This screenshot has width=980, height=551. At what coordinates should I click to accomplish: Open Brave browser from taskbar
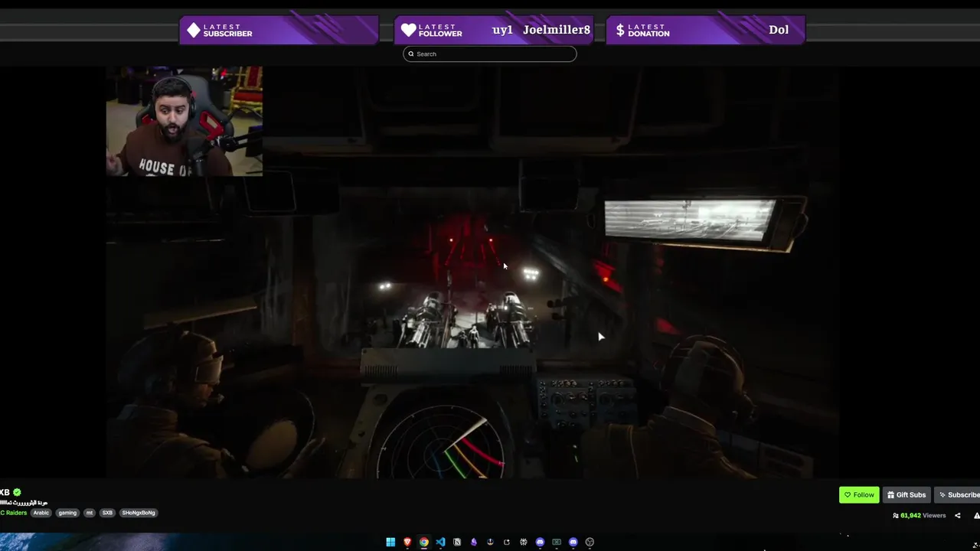click(x=407, y=542)
